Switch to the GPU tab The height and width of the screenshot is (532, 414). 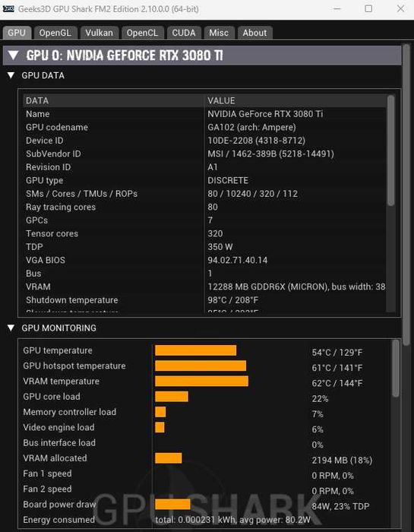[x=17, y=33]
